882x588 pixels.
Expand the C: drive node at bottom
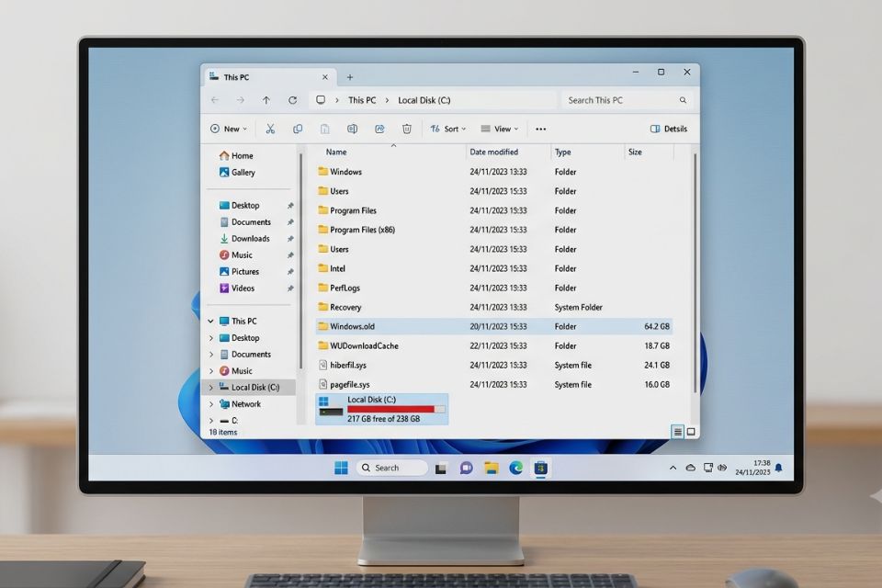211,420
